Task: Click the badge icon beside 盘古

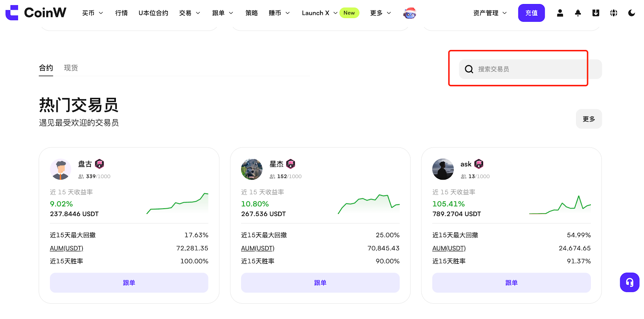Action: [x=99, y=164]
